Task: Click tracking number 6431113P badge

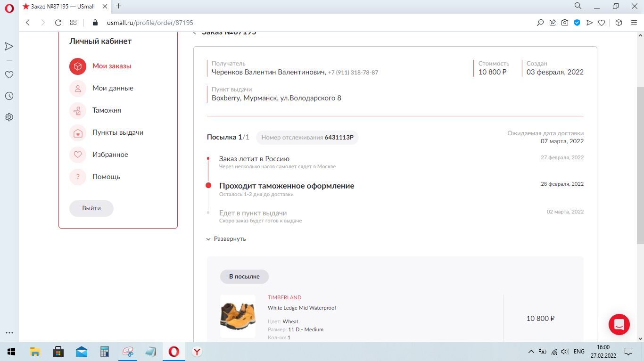Action: click(x=307, y=138)
